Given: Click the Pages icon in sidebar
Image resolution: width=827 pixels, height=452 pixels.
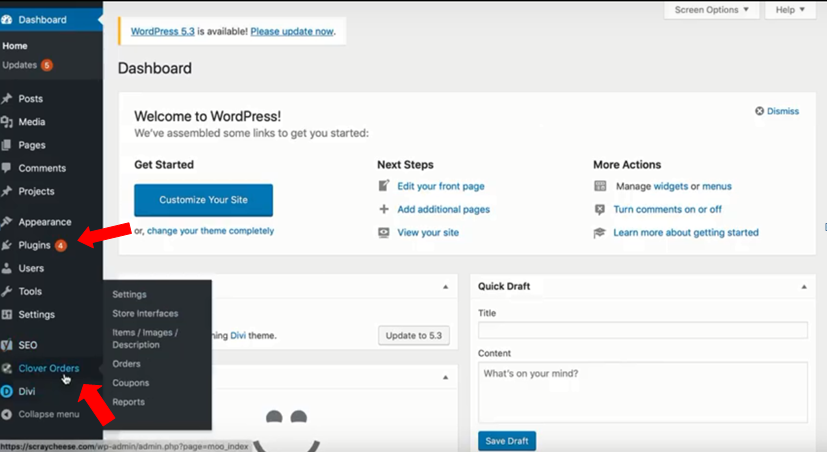Looking at the screenshot, I should coord(6,145).
